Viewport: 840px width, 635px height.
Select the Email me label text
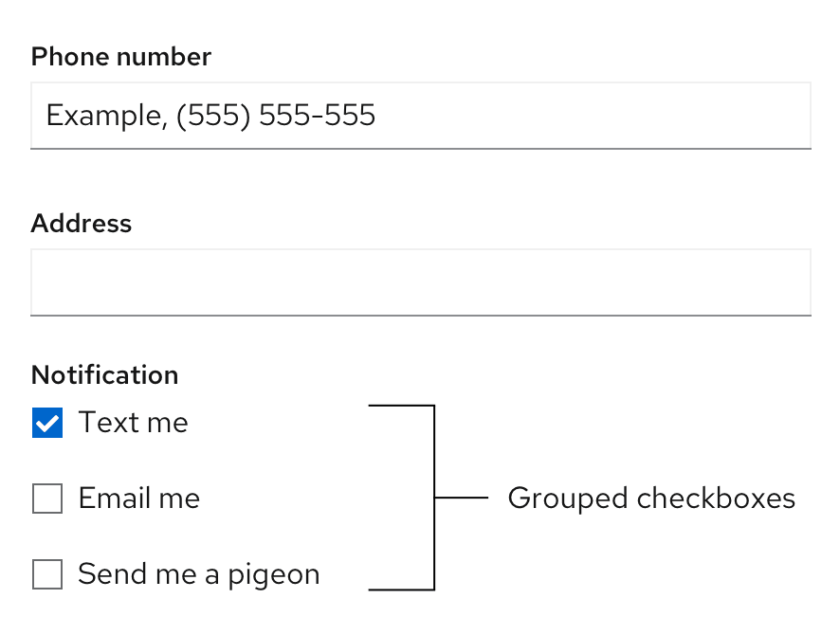(139, 499)
